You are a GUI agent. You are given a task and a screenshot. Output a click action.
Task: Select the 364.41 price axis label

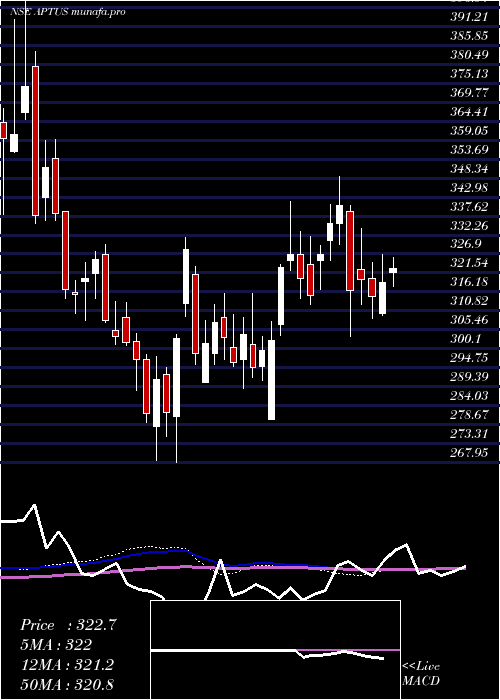pyautogui.click(x=469, y=111)
